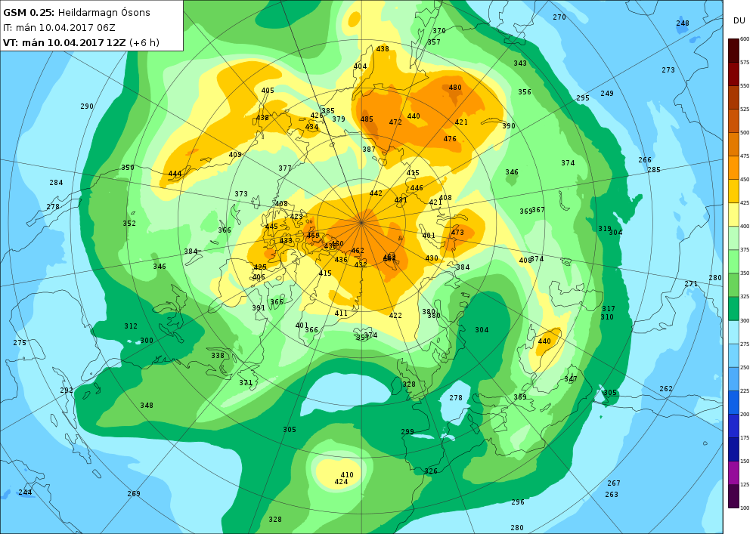Click the 250 legend label
756x534 pixels.
tap(745, 367)
